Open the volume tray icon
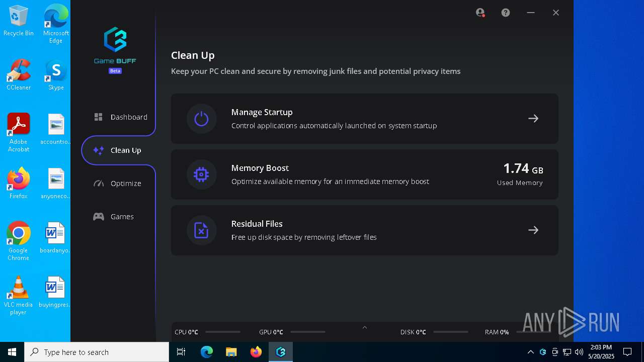The width and height of the screenshot is (644, 362). click(x=579, y=352)
